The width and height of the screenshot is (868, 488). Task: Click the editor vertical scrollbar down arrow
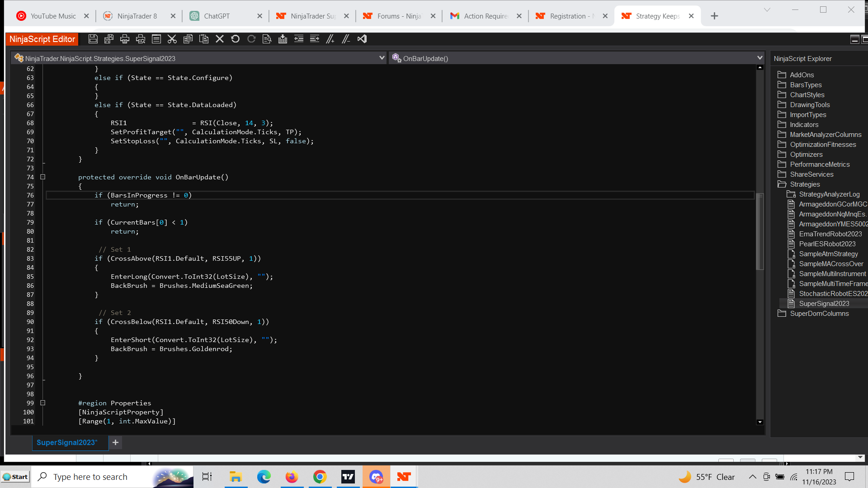click(760, 422)
